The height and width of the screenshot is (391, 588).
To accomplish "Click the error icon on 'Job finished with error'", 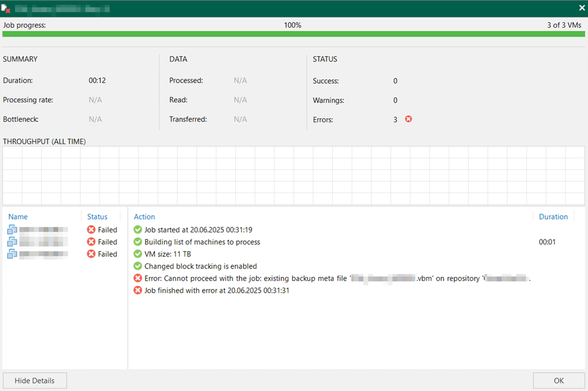I will point(138,290).
